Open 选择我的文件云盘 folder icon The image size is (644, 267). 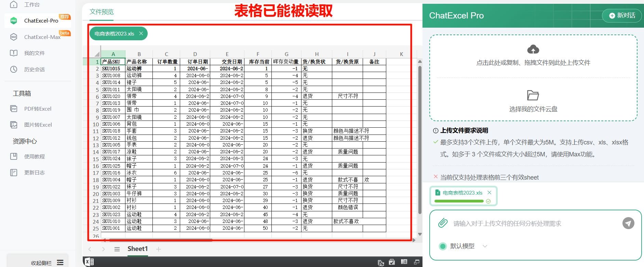coord(533,95)
